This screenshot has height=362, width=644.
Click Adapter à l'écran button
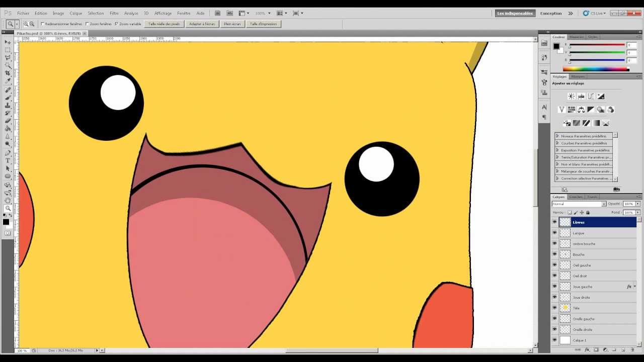coord(202,24)
